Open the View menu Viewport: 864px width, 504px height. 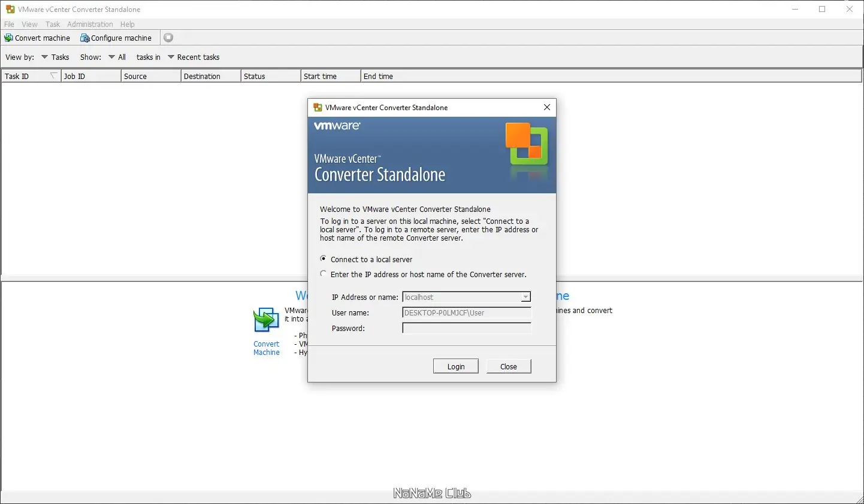coord(29,25)
